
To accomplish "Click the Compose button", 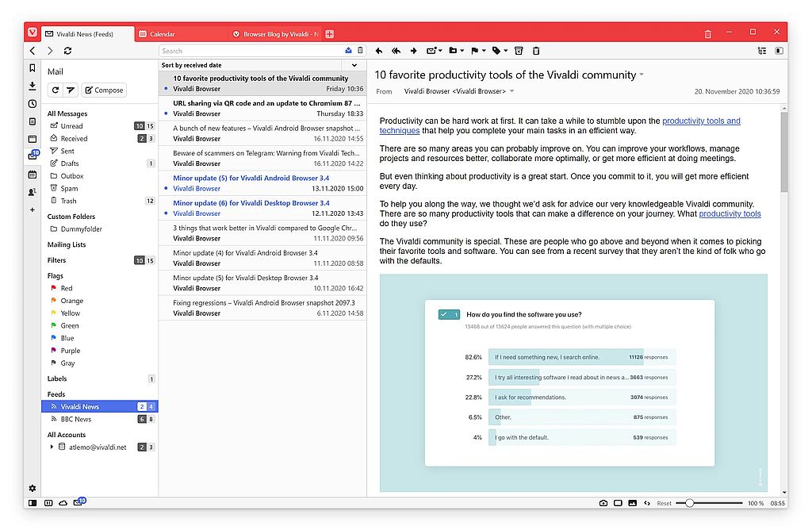I will pyautogui.click(x=104, y=90).
